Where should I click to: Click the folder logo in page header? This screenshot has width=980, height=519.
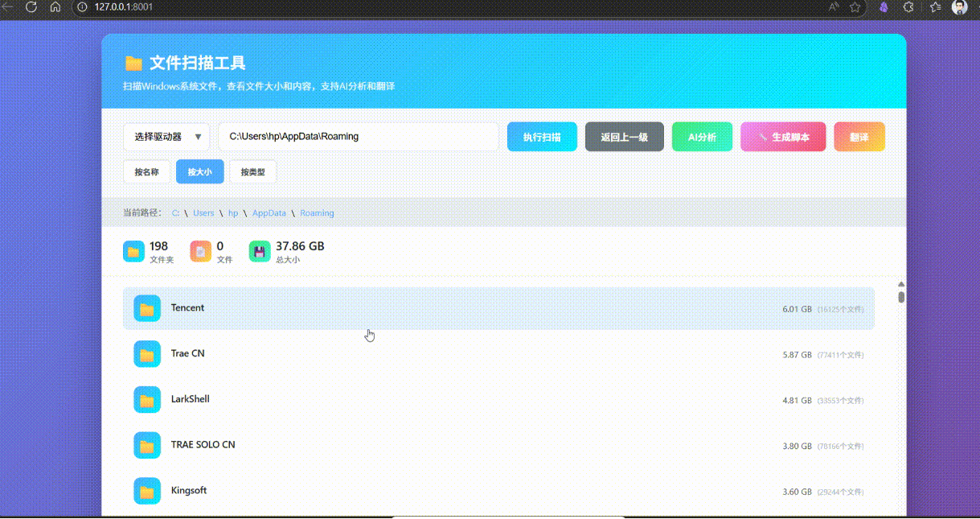point(133,63)
